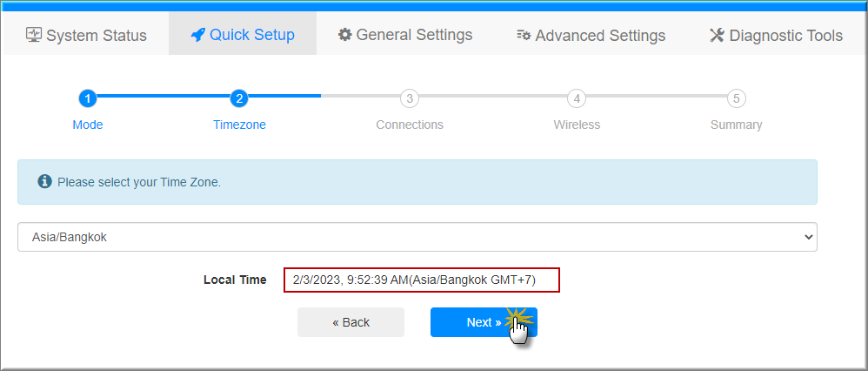868x371 pixels.
Task: Click the General Settings gear icon
Action: coord(345,35)
